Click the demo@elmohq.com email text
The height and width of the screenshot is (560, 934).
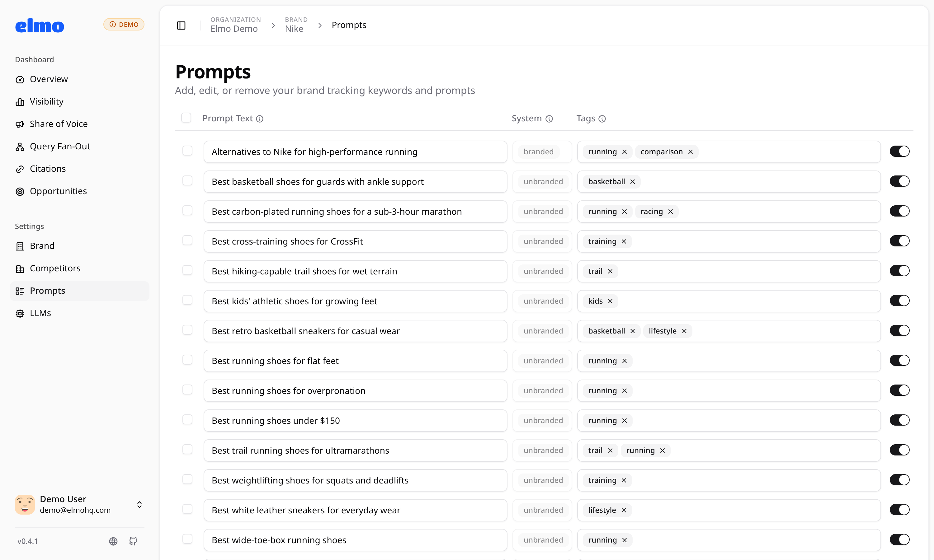(x=75, y=510)
